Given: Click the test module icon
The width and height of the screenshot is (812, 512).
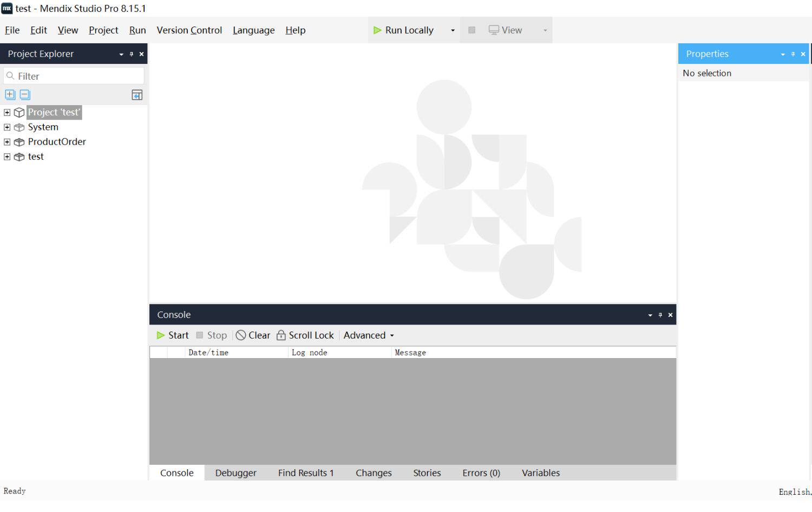Looking at the screenshot, I should click(19, 157).
